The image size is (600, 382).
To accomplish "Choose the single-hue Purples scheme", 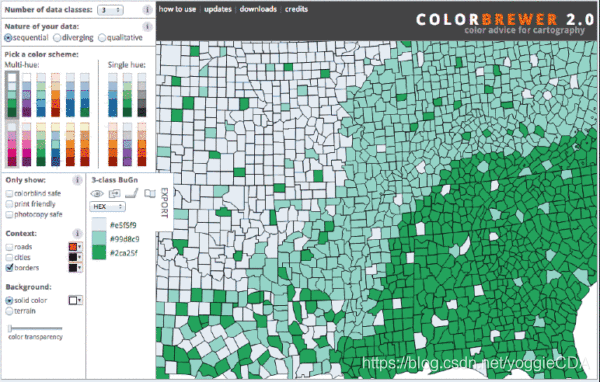I will [x=127, y=144].
